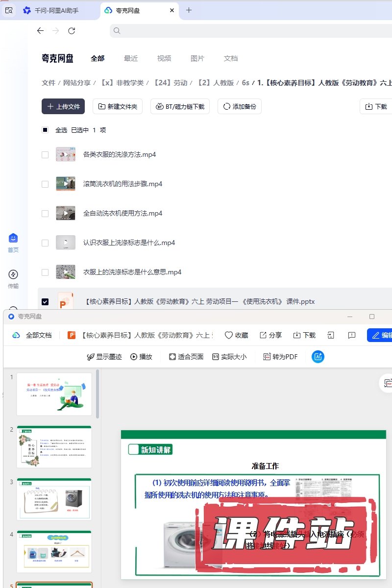Screen dimensions: 392x588
Task: Switch to the 视频 category tab
Action: (164, 58)
